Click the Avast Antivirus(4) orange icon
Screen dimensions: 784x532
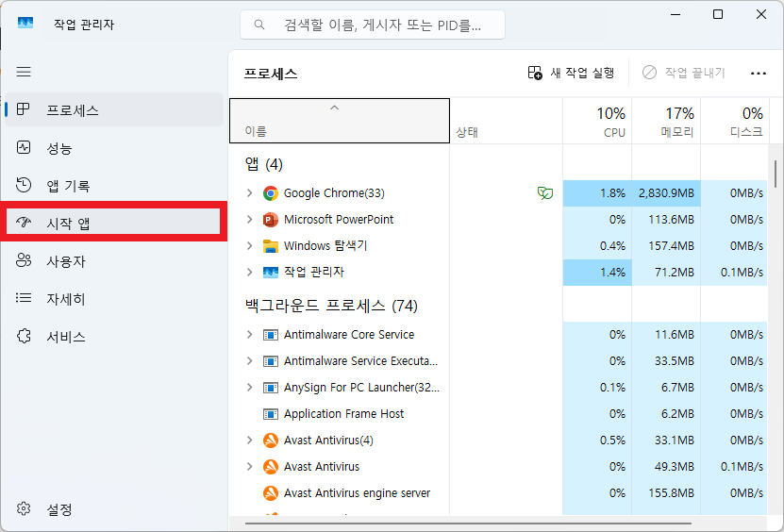271,441
